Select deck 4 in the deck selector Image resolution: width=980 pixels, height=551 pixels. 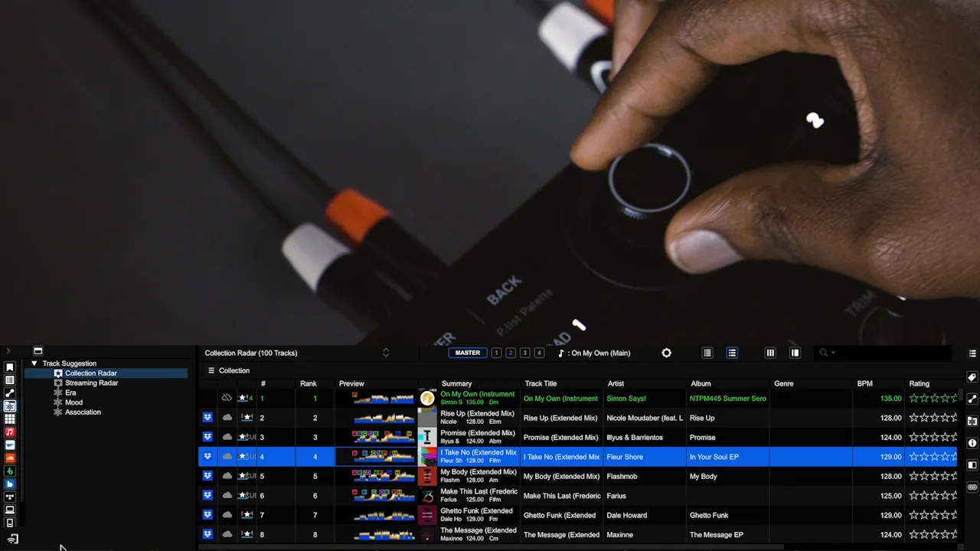click(x=539, y=353)
